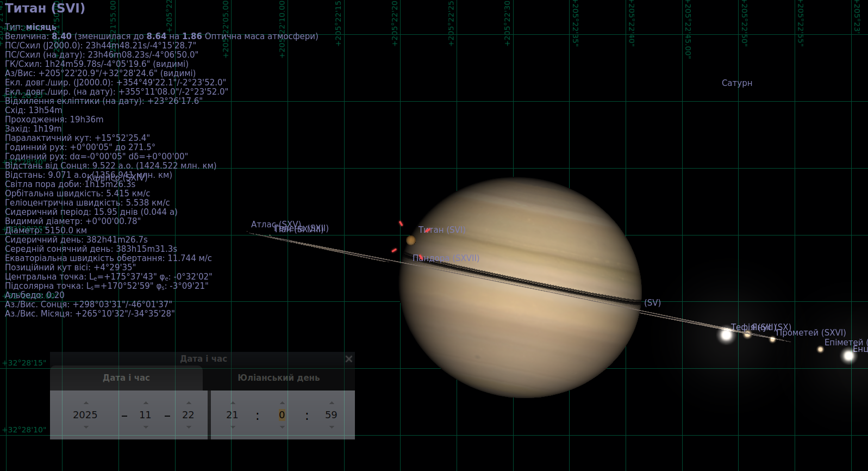Click the Проходження: 19h36m info line
868x471 pixels.
(54, 120)
